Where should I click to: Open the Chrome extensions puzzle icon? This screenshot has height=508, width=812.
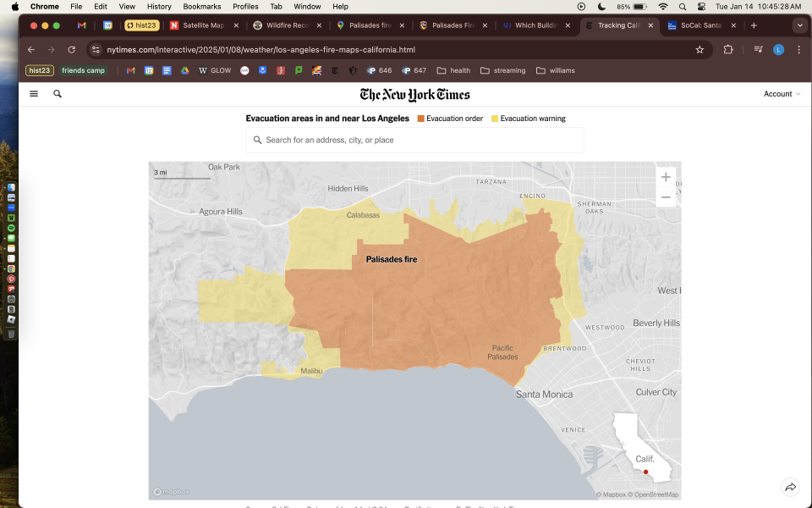728,50
